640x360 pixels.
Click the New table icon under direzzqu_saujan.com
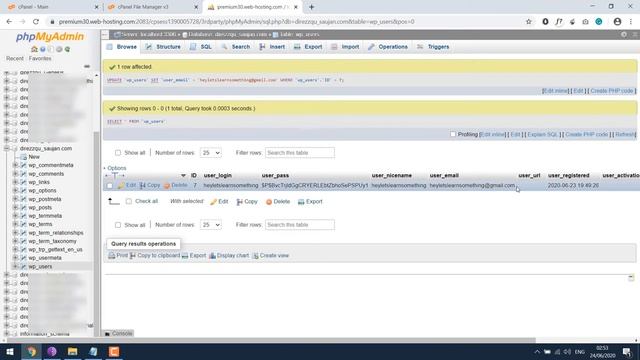click(x=23, y=157)
